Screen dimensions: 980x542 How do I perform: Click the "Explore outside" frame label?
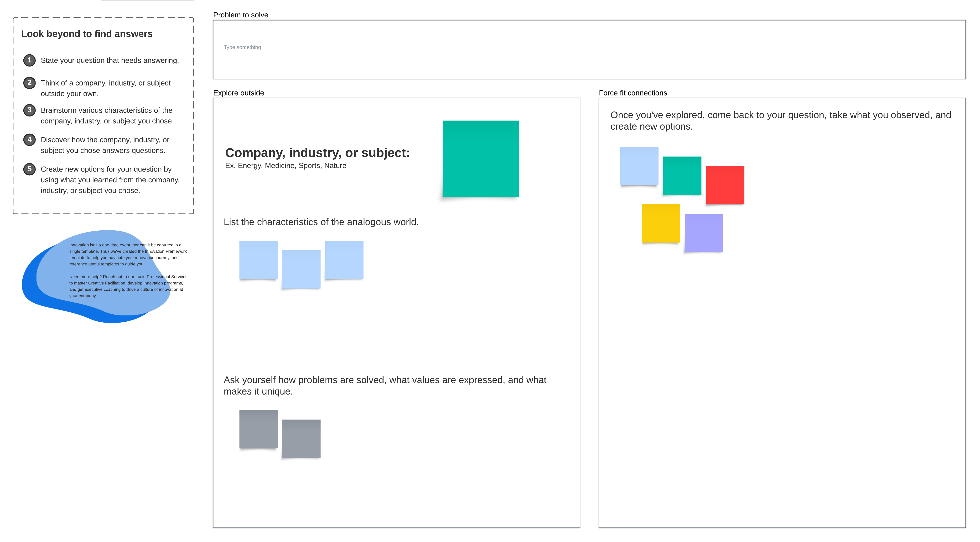(x=239, y=93)
